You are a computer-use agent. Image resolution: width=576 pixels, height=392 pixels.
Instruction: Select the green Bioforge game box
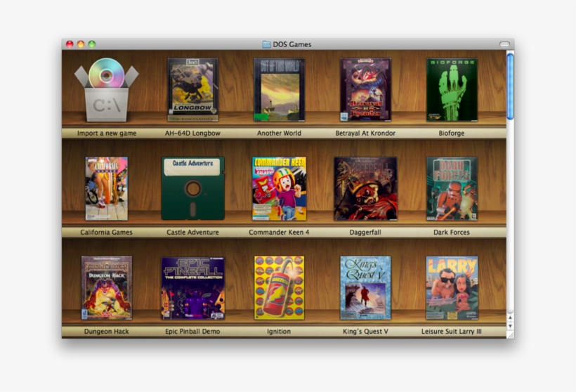click(x=452, y=90)
